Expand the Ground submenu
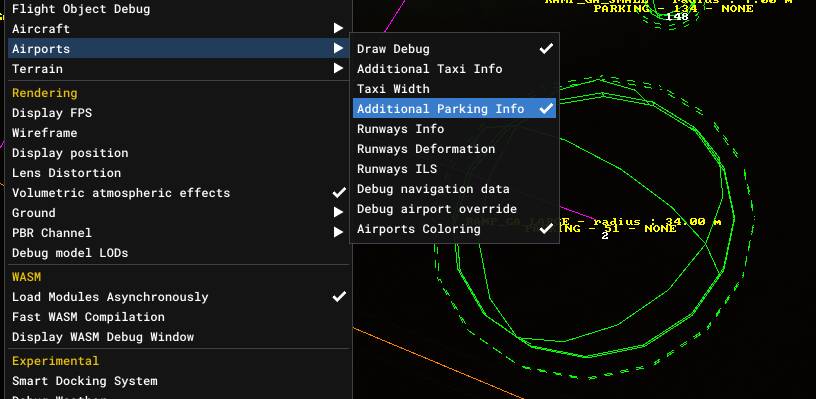Screen dimensions: 816x399 tap(178, 213)
